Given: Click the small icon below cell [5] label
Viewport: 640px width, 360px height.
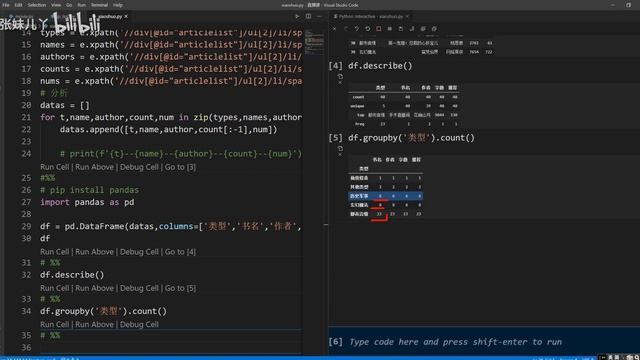Looking at the screenshot, I should [340, 149].
